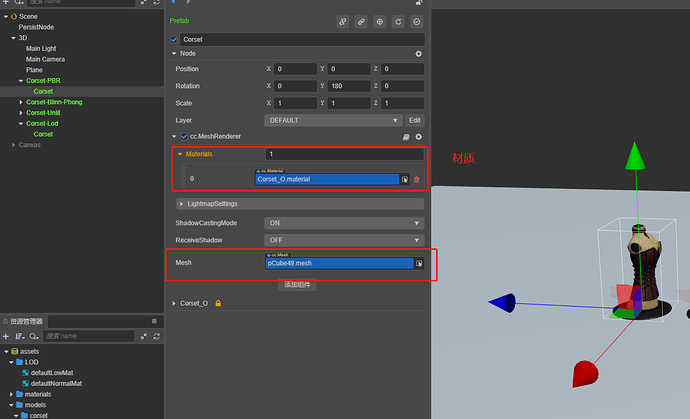Expand the Corset-Unlit node
690x419 pixels.
[21, 113]
